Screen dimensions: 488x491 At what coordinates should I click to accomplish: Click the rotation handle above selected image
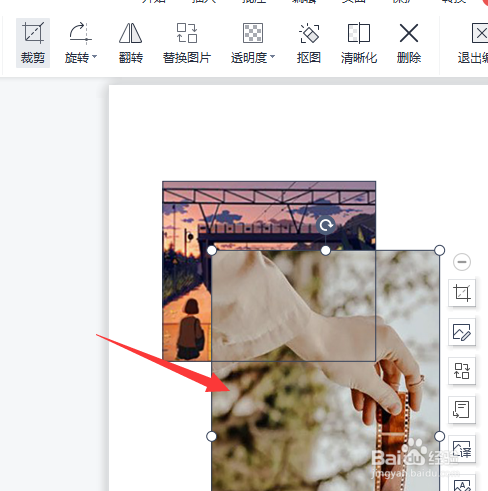(326, 226)
